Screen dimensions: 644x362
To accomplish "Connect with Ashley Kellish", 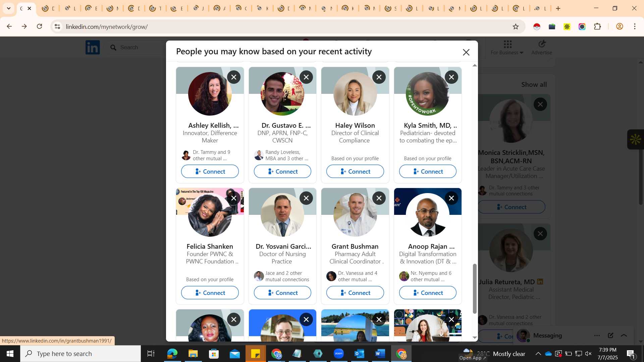I will (210, 171).
